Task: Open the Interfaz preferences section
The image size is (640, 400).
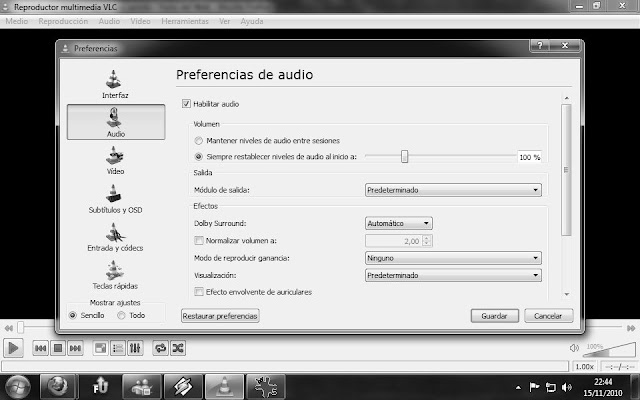Action: pyautogui.click(x=115, y=85)
